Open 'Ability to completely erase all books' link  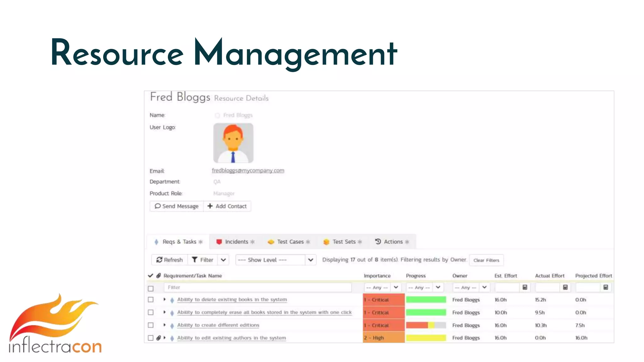264,312
